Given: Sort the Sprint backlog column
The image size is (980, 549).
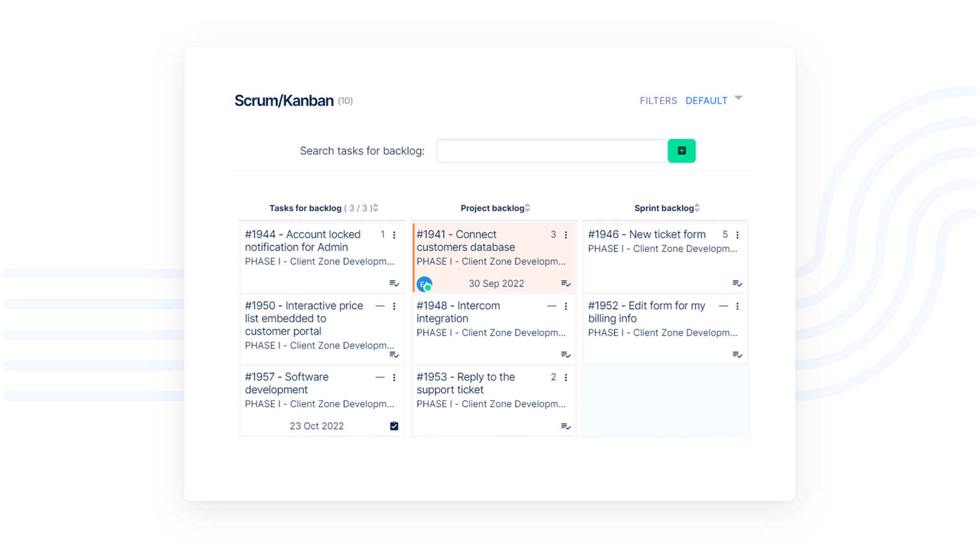Looking at the screenshot, I should tap(697, 208).
